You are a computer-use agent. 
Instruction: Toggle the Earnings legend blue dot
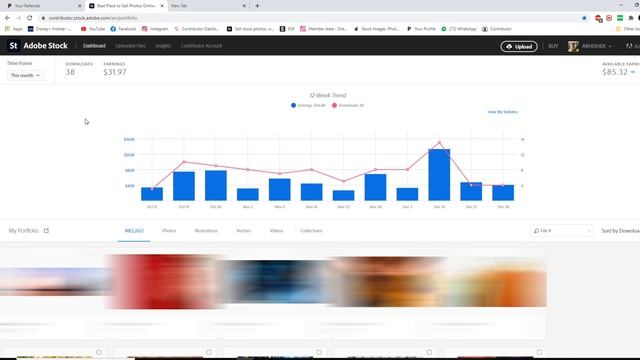coord(293,105)
